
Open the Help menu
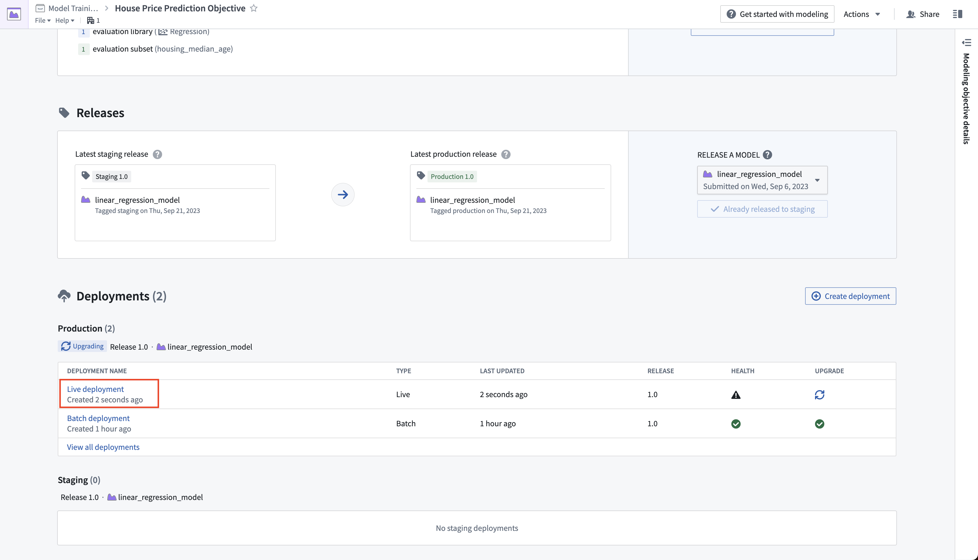coord(65,20)
